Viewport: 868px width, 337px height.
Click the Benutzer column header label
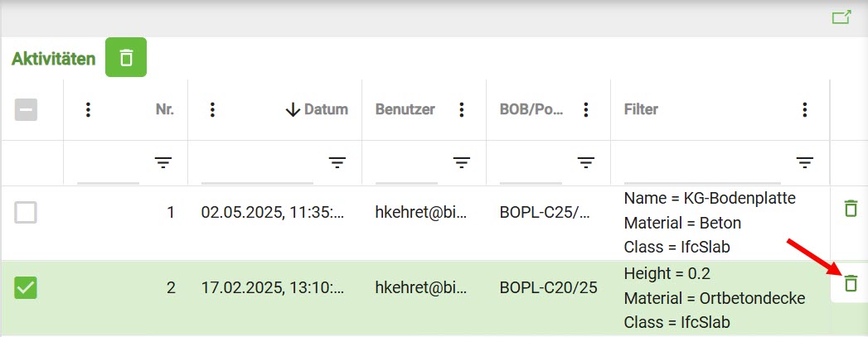click(x=405, y=109)
